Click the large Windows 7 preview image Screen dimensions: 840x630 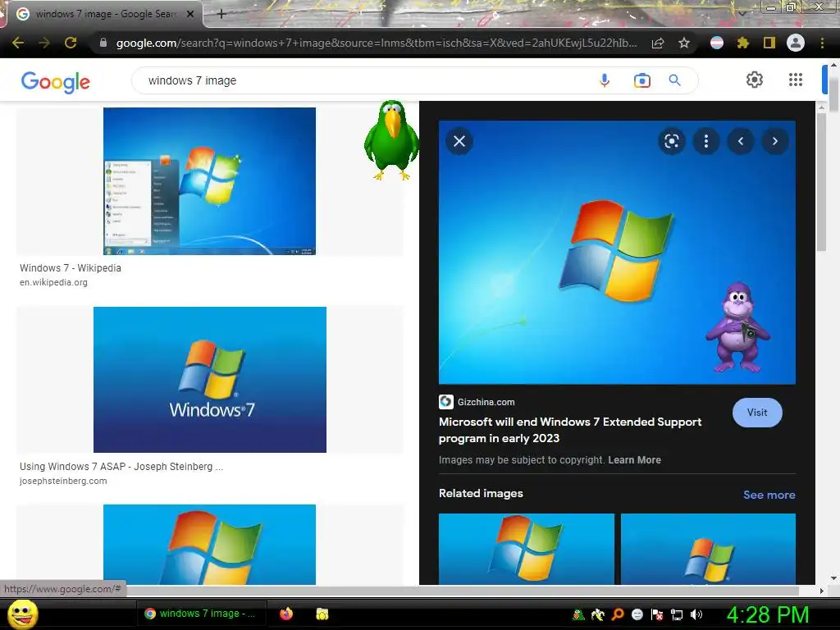coord(617,253)
